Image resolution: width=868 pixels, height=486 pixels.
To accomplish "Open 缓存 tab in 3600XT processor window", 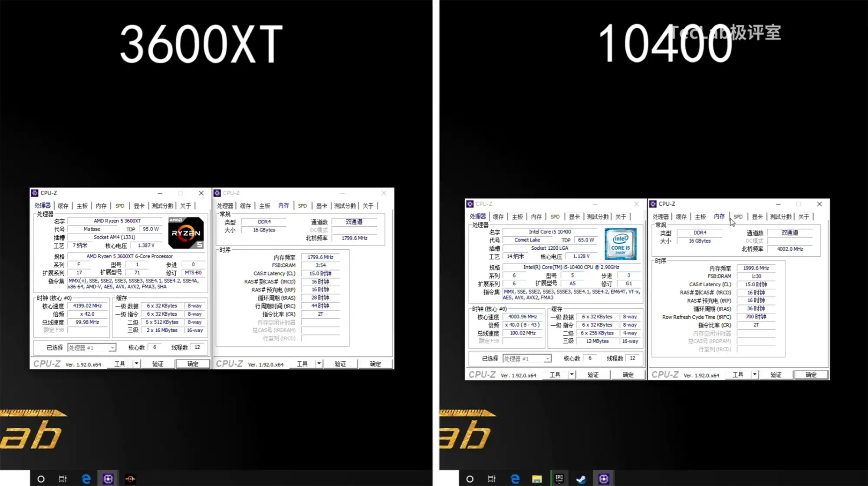I will [63, 206].
